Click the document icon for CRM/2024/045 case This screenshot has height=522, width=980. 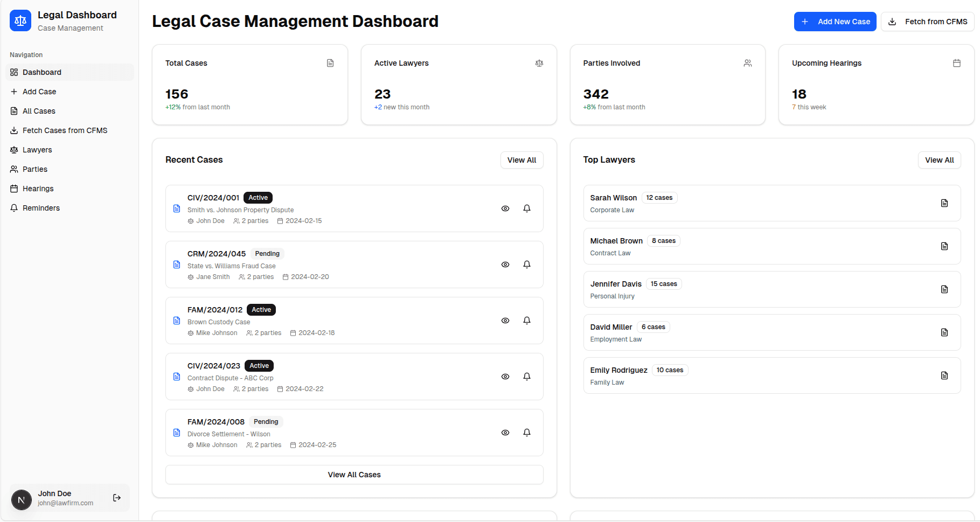(177, 265)
